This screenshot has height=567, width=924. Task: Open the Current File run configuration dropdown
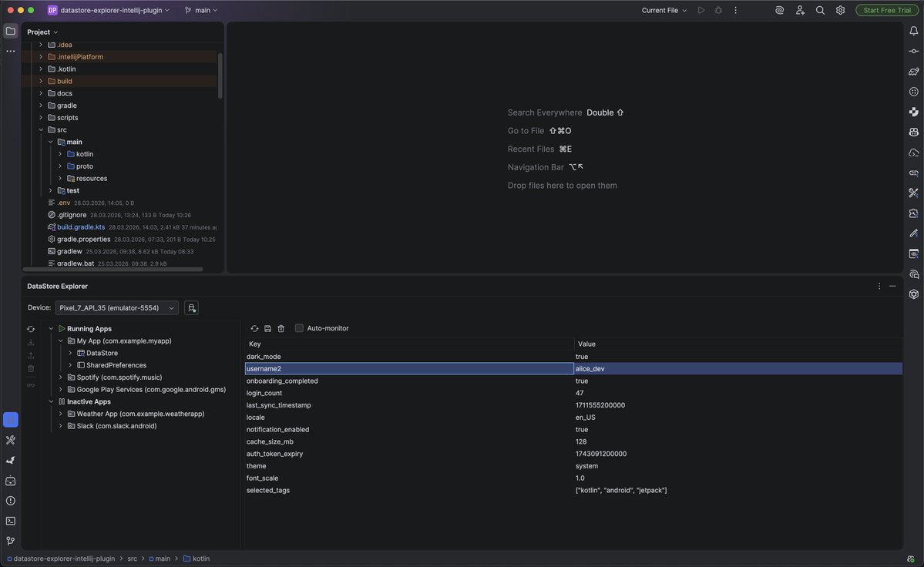[664, 10]
